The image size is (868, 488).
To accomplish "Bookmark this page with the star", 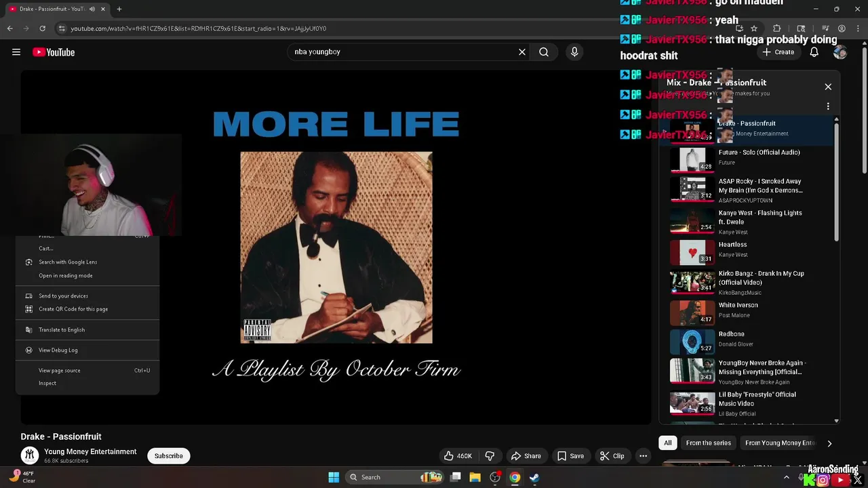I will click(754, 28).
